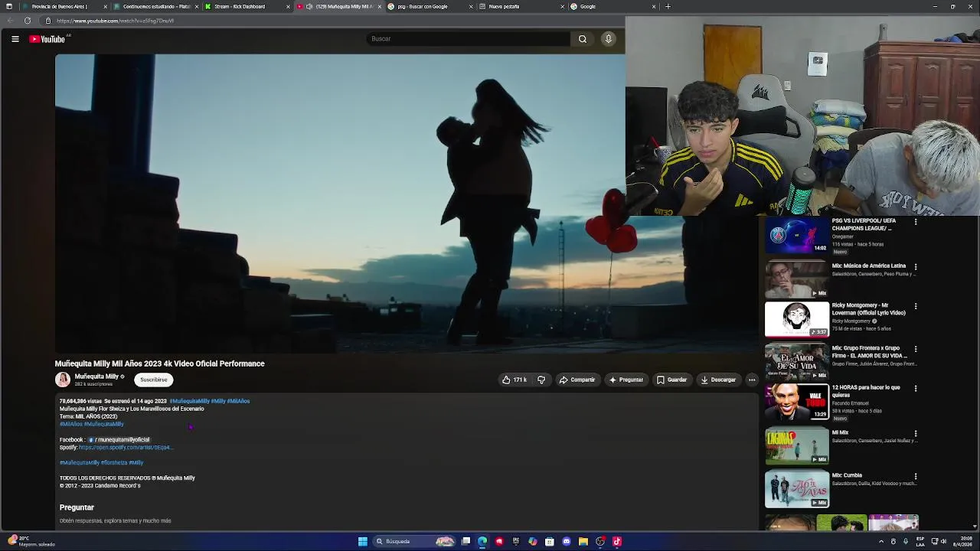Screen dimensions: 980x551
Task: Open the Mix: Grupo Frontera x Grupo Firme thumbnail
Action: click(x=797, y=362)
